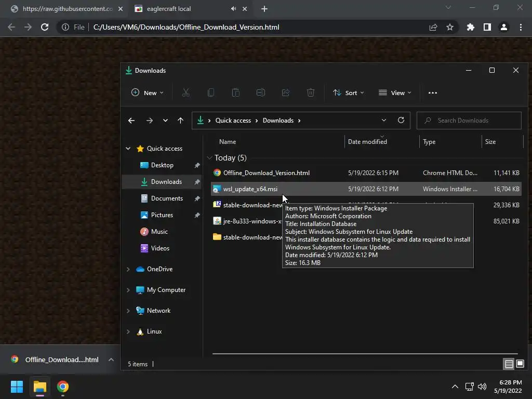532x399 pixels.
Task: Mute the eaglercraft local tab audio
Action: 233,9
